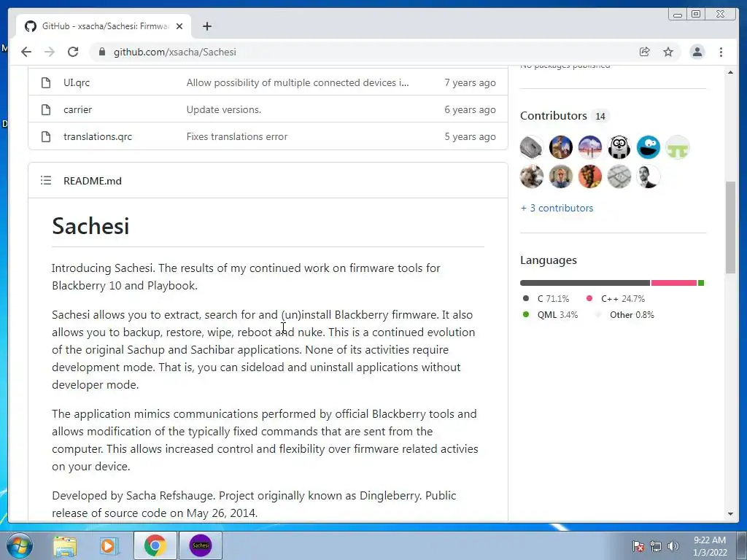The image size is (747, 560).
Task: Open the 'Update versions.' commit message
Action: tap(223, 109)
